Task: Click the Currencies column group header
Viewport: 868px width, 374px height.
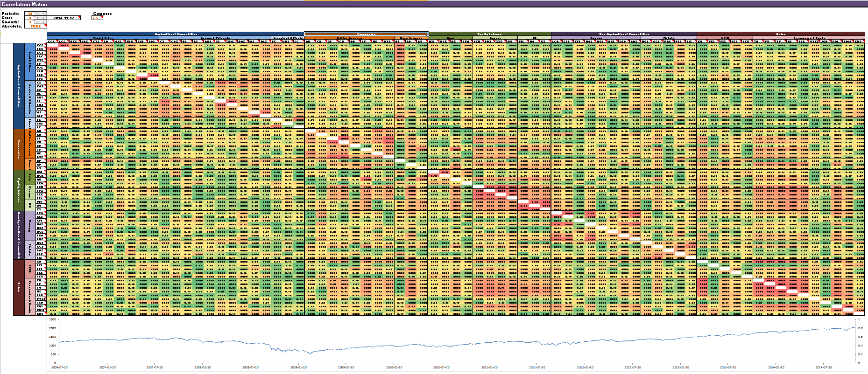Action: (x=366, y=34)
